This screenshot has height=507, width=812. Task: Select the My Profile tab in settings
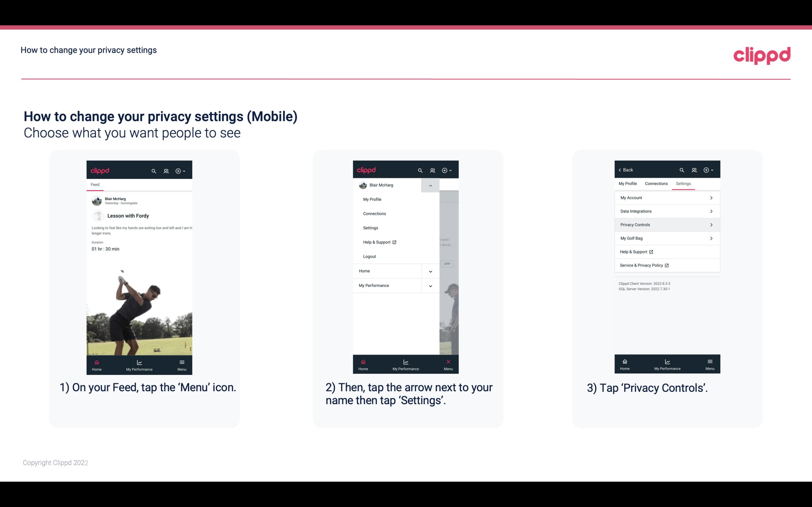point(628,183)
